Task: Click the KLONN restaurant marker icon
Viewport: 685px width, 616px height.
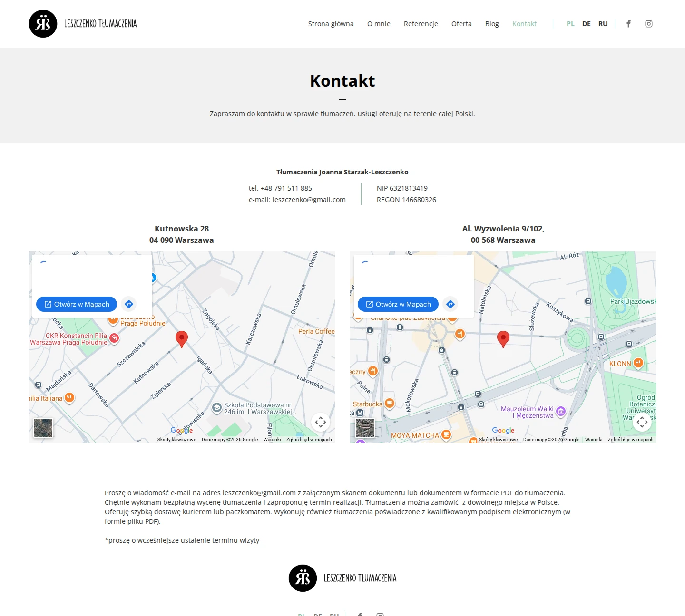Action: coord(638,363)
